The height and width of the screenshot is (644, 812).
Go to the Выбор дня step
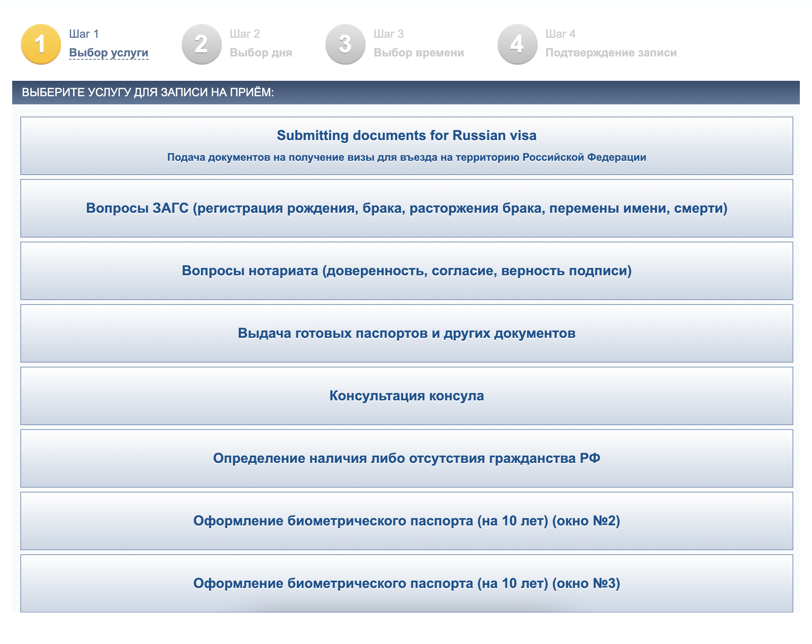261,53
